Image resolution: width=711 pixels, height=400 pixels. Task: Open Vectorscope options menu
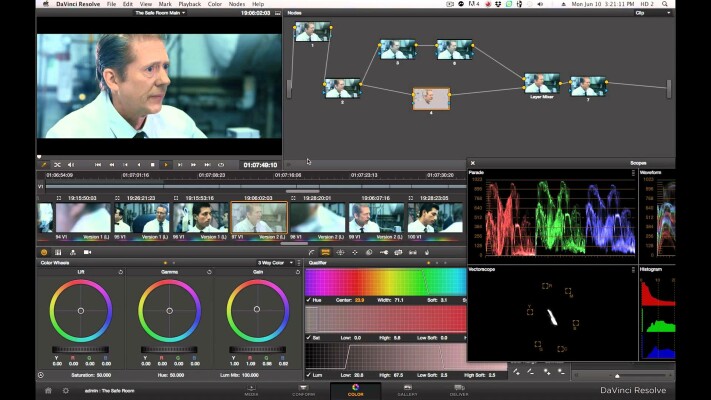pyautogui.click(x=633, y=269)
